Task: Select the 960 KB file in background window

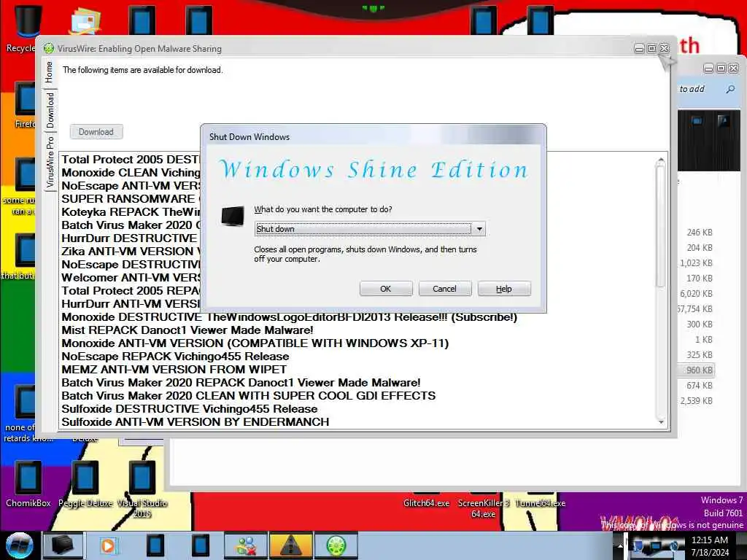Action: [x=696, y=370]
